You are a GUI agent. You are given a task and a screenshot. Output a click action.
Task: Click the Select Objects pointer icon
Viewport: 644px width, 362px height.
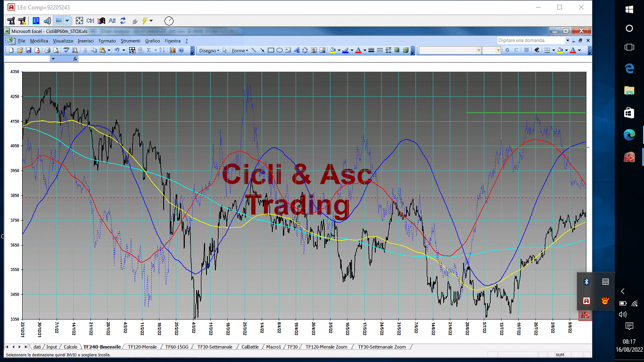point(224,50)
